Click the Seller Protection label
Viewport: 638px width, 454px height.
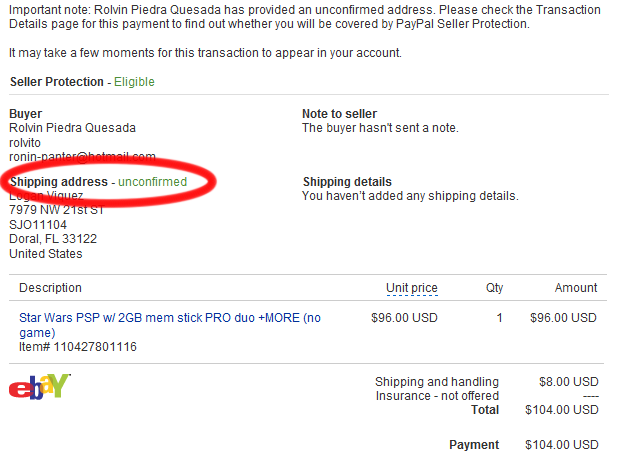click(x=57, y=82)
